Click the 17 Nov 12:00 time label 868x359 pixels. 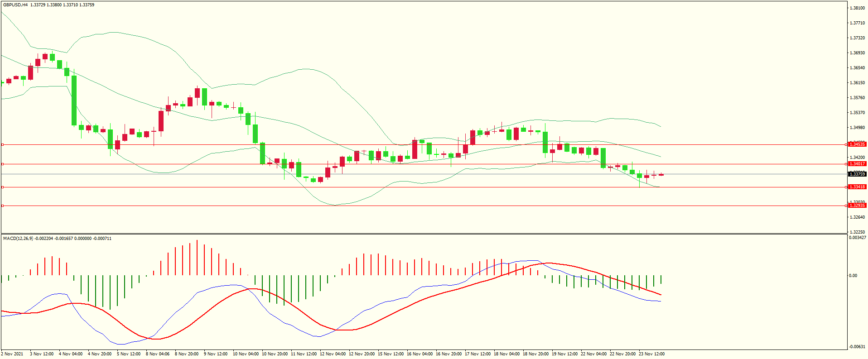[478, 354]
